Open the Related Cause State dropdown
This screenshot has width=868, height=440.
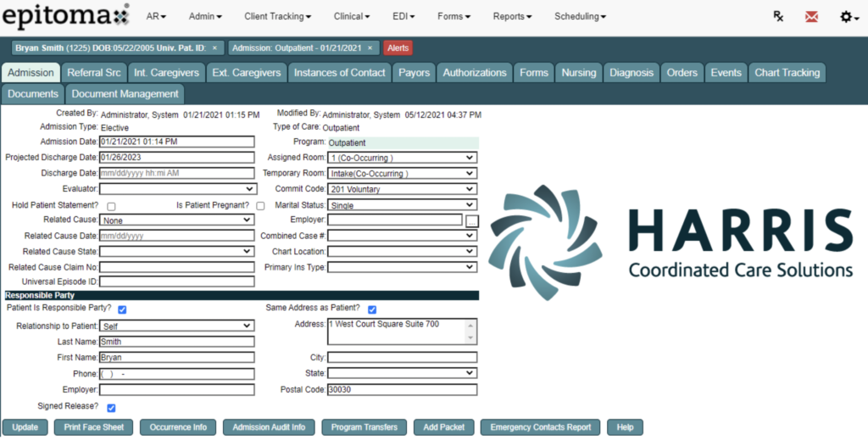(176, 251)
